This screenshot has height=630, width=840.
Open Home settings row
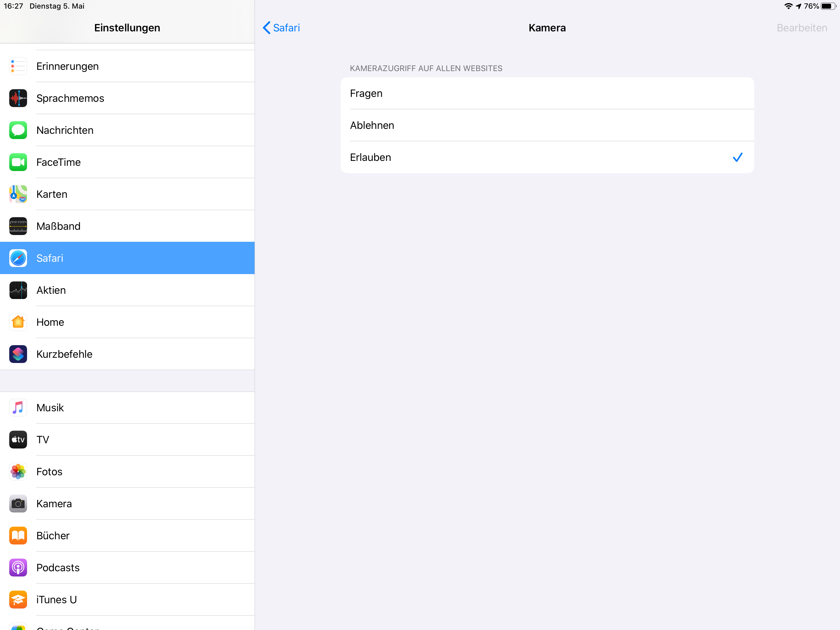pos(127,322)
